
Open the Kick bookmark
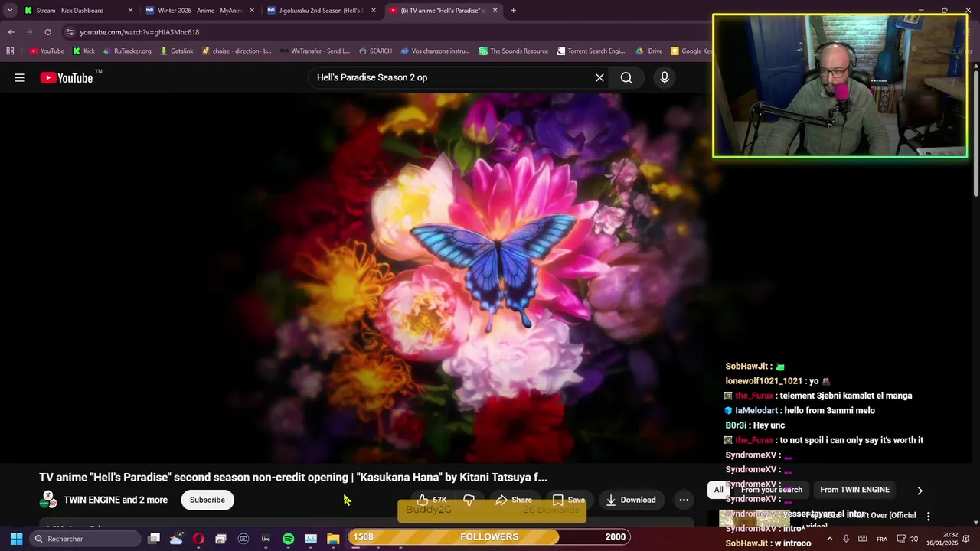coord(84,51)
